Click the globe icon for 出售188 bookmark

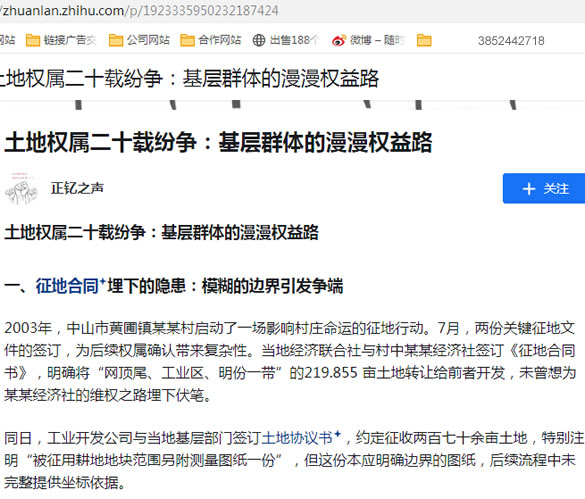tap(259, 40)
